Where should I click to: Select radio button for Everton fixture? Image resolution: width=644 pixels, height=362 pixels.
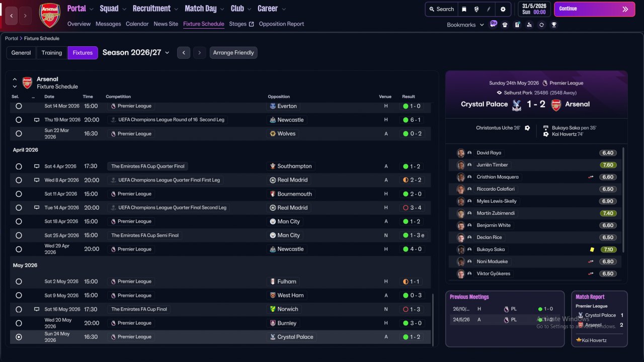point(19,106)
